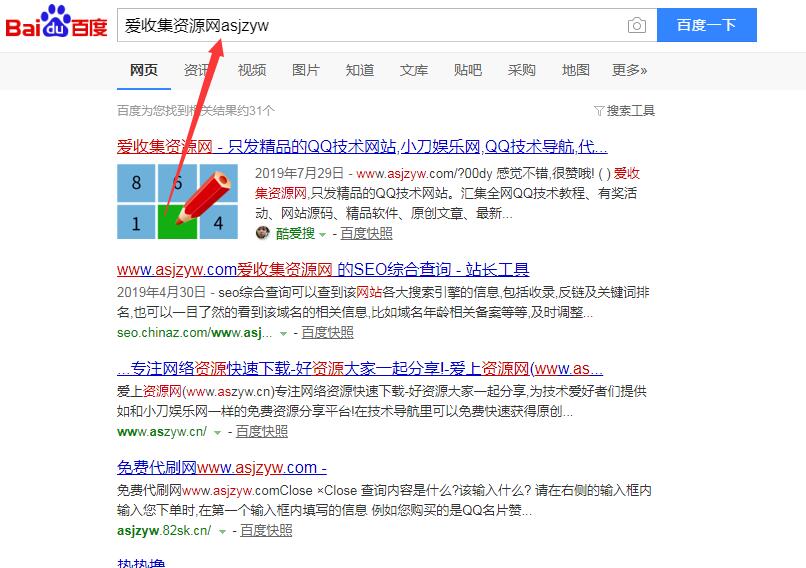Open result 爱收集资源网 - 只发精品的QQ技术网站
Viewport: 806px width, 568px height.
tap(362, 147)
